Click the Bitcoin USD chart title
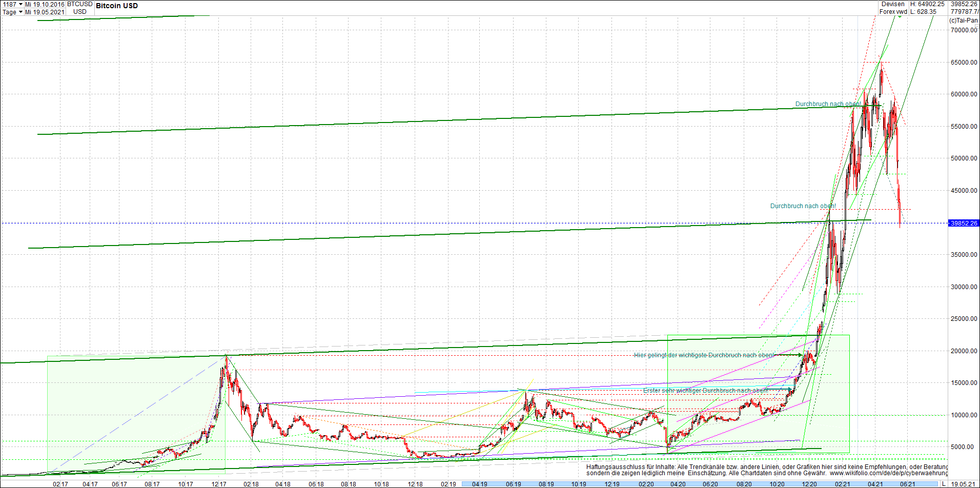980x488 pixels. 117,6
